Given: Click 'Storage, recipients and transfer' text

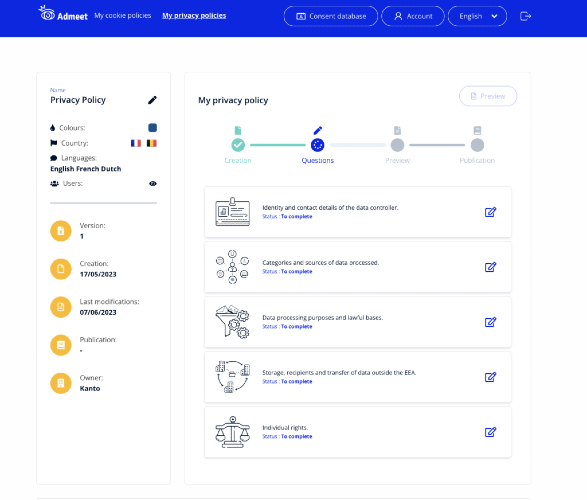Looking at the screenshot, I should (339, 373).
